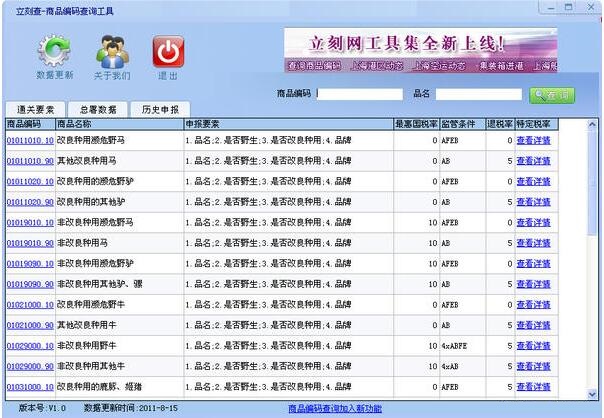The image size is (604, 418).
Task: Click the table scrollbar down arrow
Action: coord(592,394)
